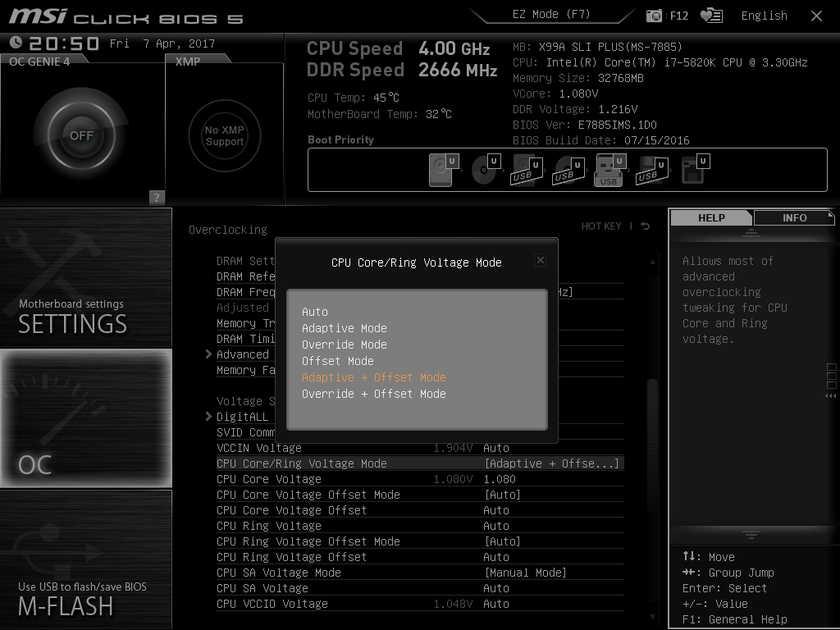This screenshot has width=840, height=630.
Task: Open the favorites heart icon
Action: [711, 16]
